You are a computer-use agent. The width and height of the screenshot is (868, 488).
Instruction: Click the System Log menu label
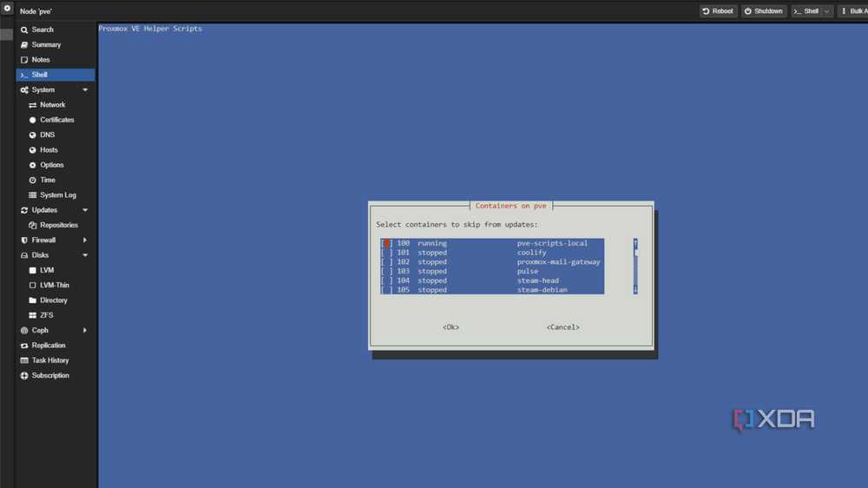pos(58,195)
